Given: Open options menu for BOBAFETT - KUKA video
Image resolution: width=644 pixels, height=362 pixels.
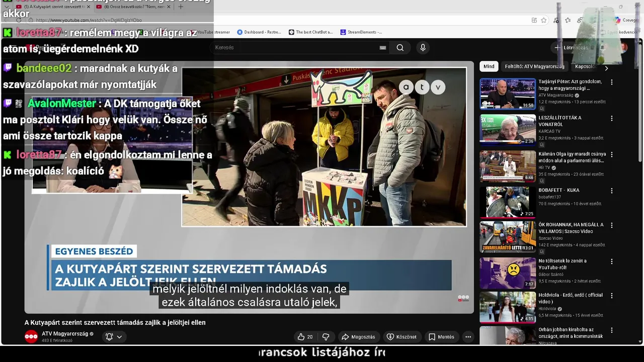Looking at the screenshot, I should tap(612, 191).
